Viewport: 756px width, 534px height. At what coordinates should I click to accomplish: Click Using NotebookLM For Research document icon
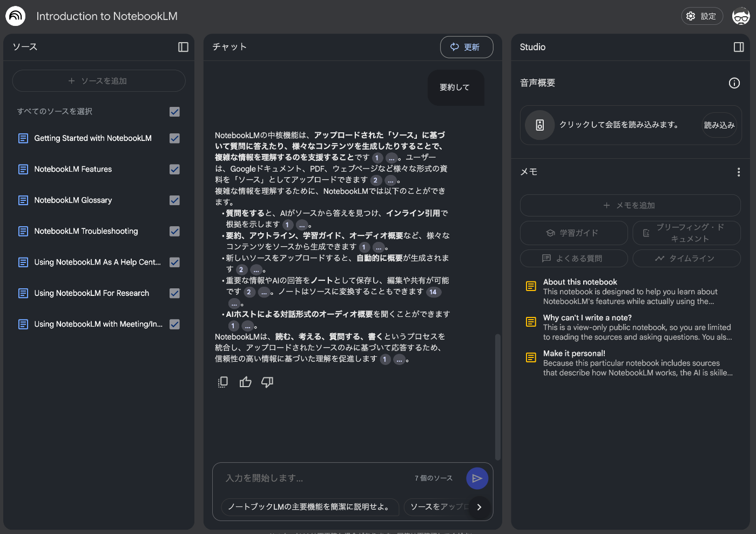(23, 293)
